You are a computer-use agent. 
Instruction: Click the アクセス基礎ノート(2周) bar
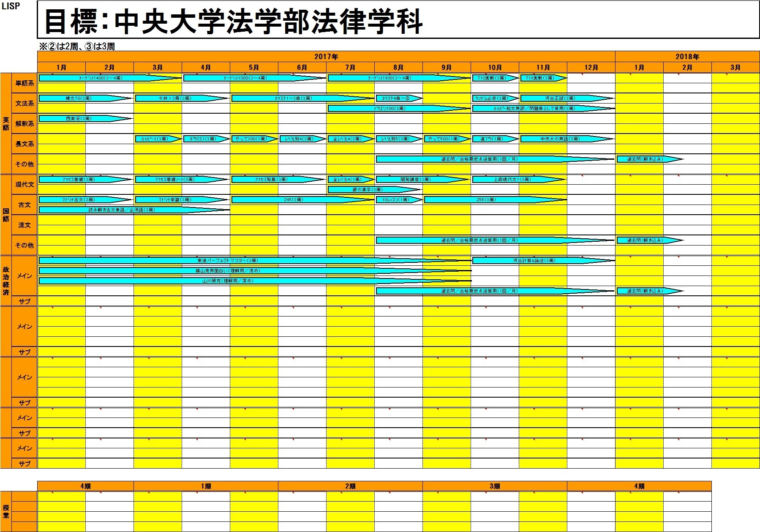click(x=182, y=180)
